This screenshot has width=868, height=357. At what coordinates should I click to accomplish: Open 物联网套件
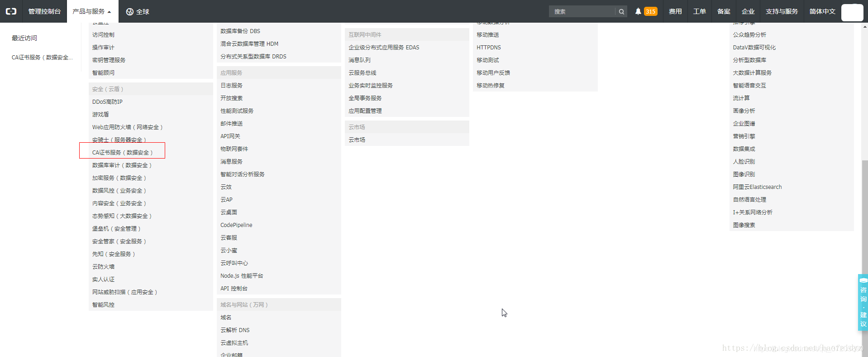pyautogui.click(x=234, y=149)
